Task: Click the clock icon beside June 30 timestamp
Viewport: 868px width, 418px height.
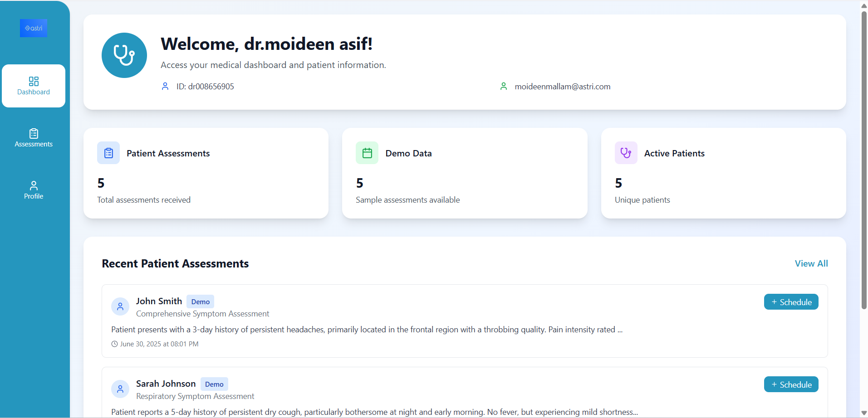Action: 114,344
